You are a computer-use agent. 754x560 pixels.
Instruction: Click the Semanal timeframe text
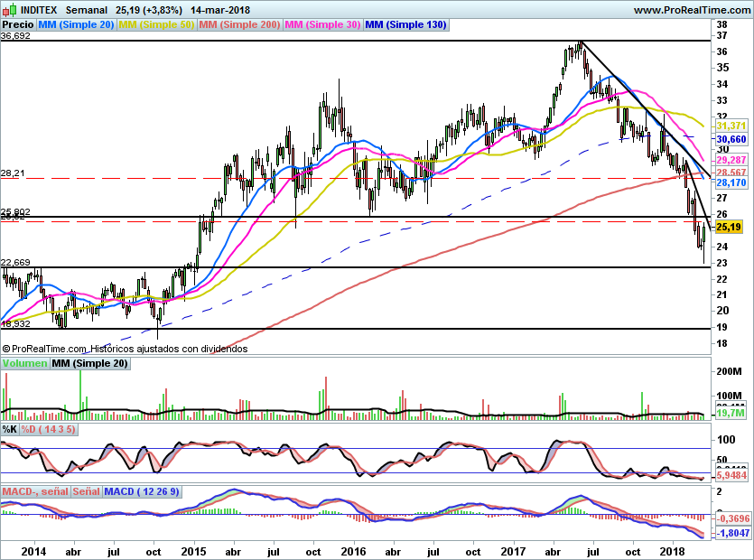pos(87,10)
